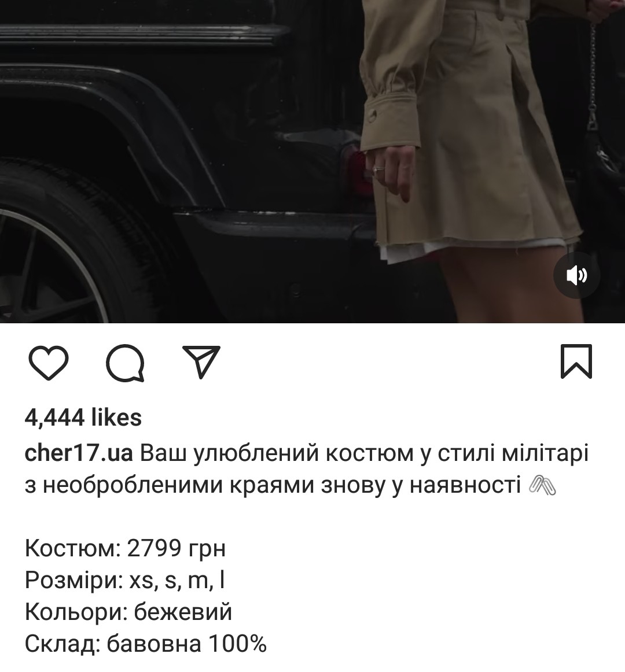The image size is (625, 672).
Task: Tap the caption text about мілітарі костюм
Action: [x=307, y=469]
